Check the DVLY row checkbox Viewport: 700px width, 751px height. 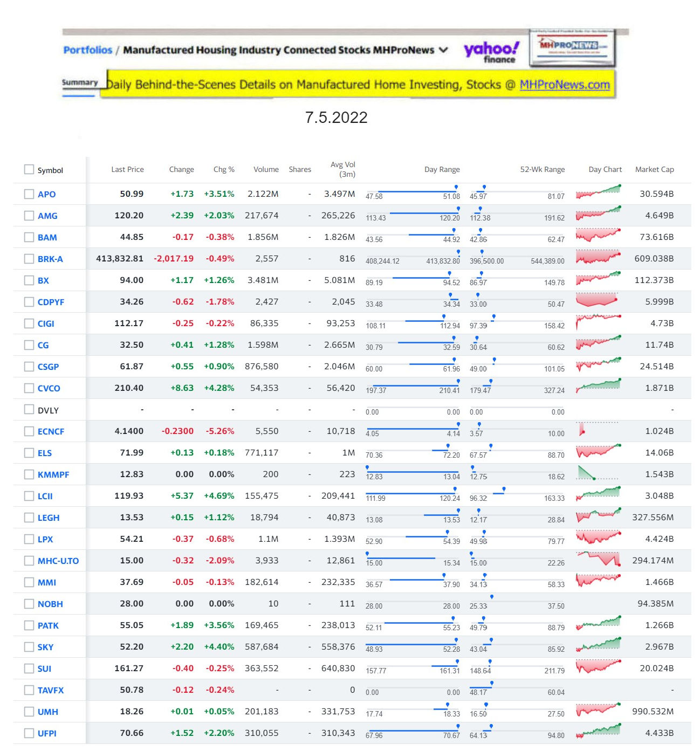(29, 409)
